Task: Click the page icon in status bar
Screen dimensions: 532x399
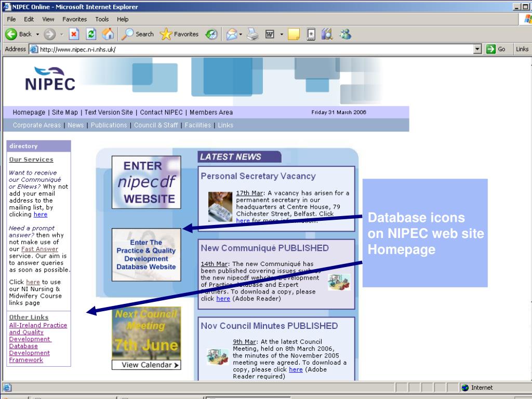Action: point(7,388)
